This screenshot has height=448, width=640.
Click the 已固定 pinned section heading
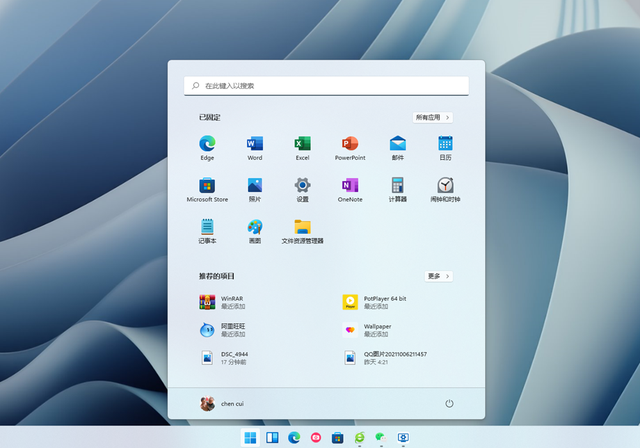(209, 118)
